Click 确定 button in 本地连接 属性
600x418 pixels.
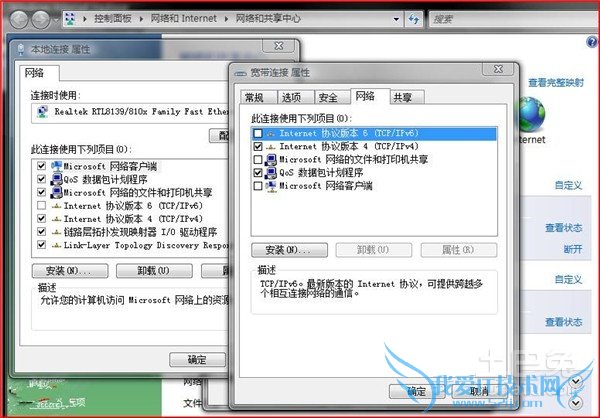pyautogui.click(x=197, y=359)
